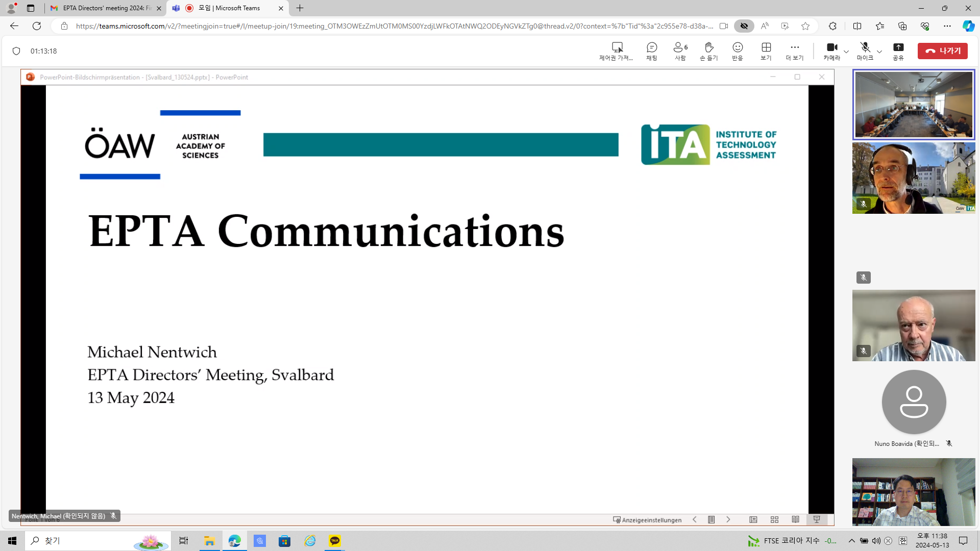The height and width of the screenshot is (551, 980).
Task: Click the taskbar search box
Action: (x=97, y=541)
